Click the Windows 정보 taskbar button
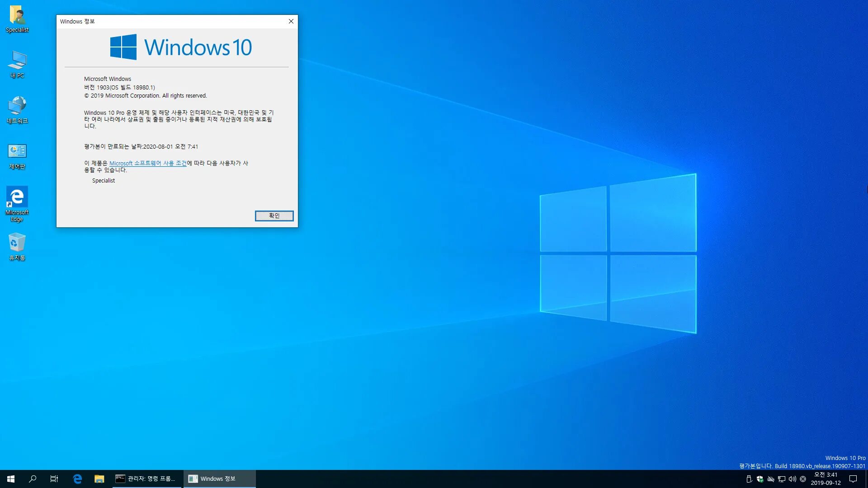This screenshot has height=488, width=868. click(219, 479)
